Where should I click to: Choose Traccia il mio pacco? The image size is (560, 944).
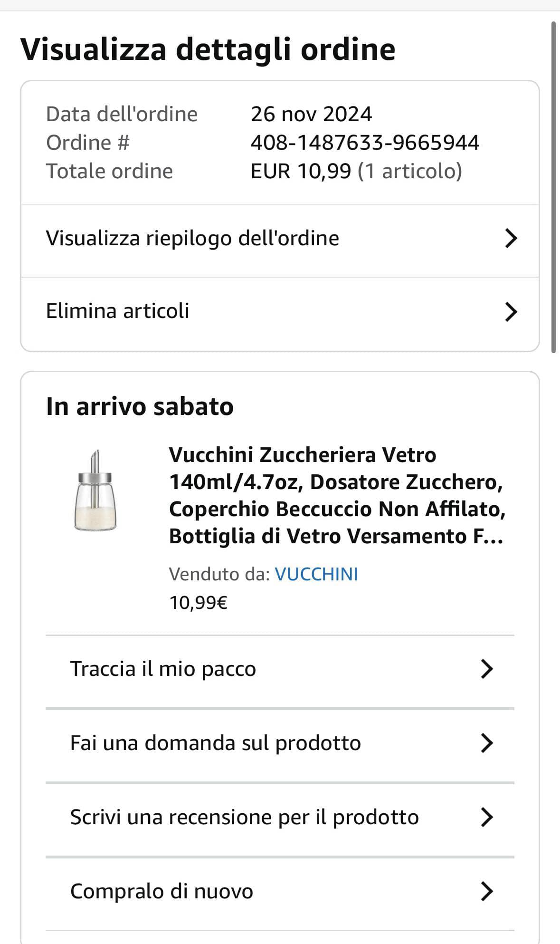pyautogui.click(x=163, y=669)
